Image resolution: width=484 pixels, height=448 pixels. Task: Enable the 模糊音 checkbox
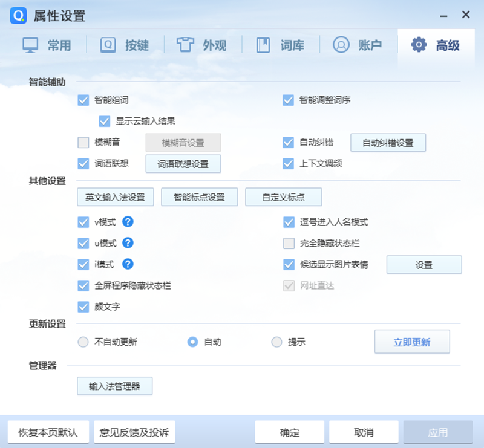click(83, 143)
